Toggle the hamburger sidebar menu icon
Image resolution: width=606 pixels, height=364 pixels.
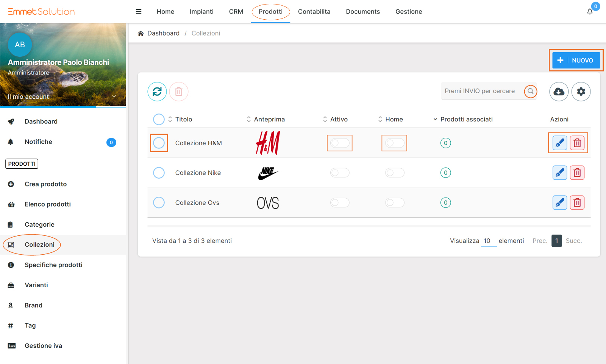pos(139,12)
